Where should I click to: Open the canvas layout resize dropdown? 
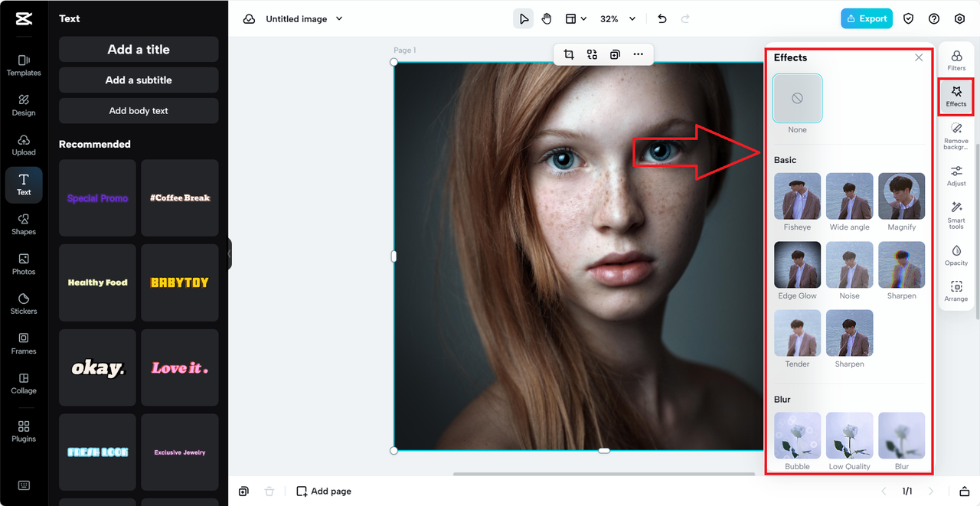click(576, 18)
